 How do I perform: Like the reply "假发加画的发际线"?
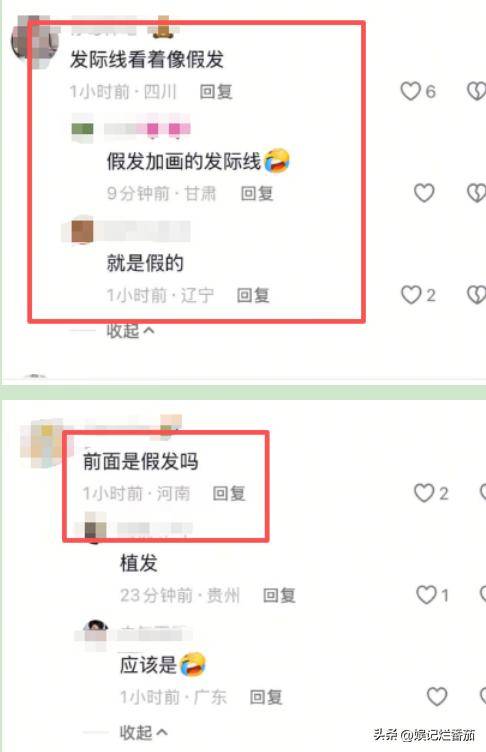[x=424, y=193]
